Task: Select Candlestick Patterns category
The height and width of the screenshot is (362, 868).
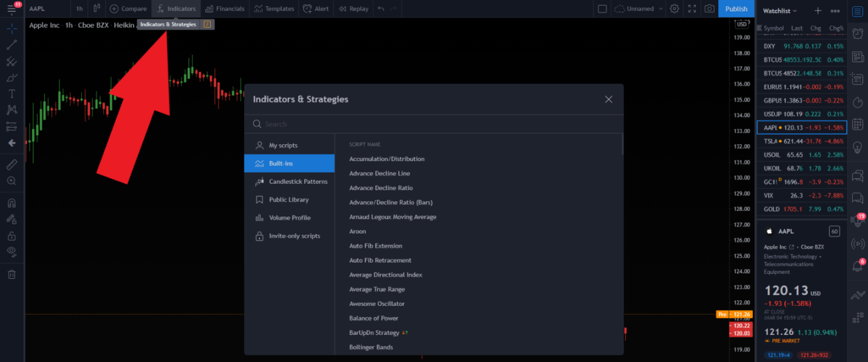Action: [298, 181]
